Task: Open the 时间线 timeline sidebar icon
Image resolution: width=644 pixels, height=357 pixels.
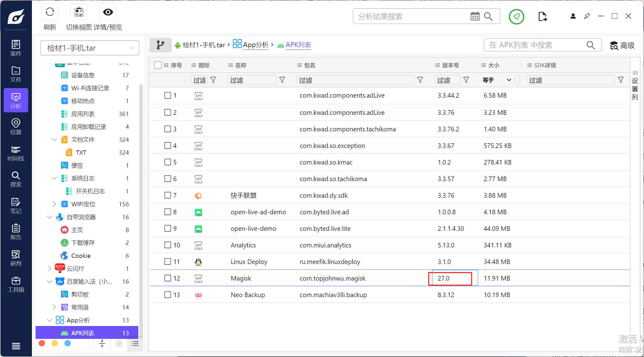Action: pos(16,153)
